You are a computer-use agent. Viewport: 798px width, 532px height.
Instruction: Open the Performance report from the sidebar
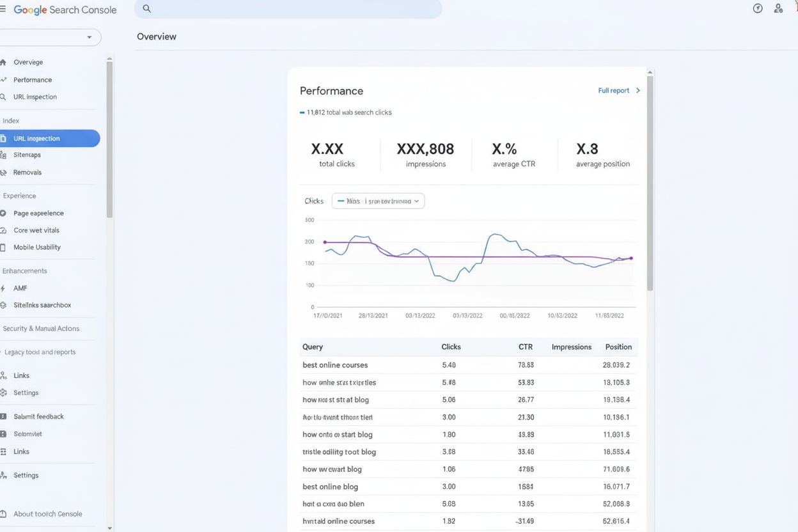point(31,79)
